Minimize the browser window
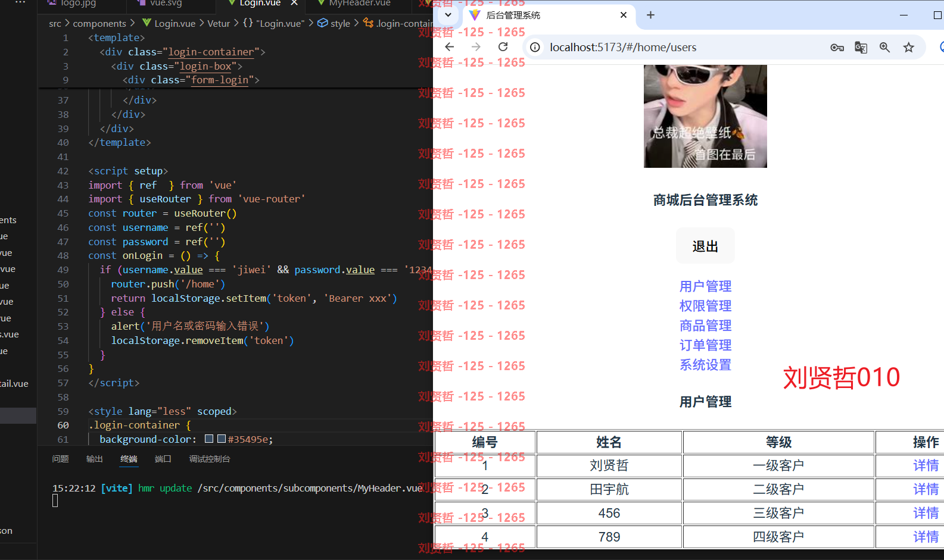Image resolution: width=944 pixels, height=560 pixels. [x=904, y=15]
